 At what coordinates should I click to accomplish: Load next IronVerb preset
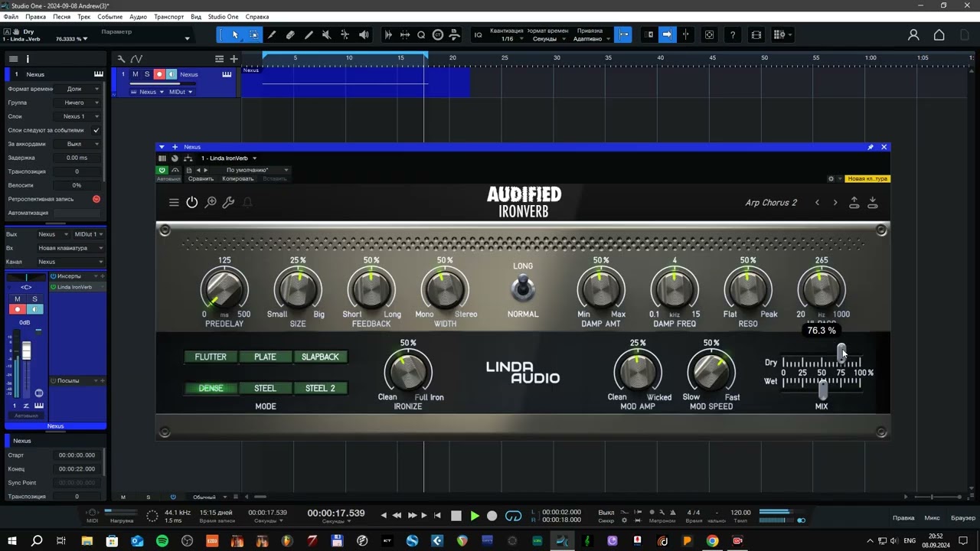tap(835, 203)
